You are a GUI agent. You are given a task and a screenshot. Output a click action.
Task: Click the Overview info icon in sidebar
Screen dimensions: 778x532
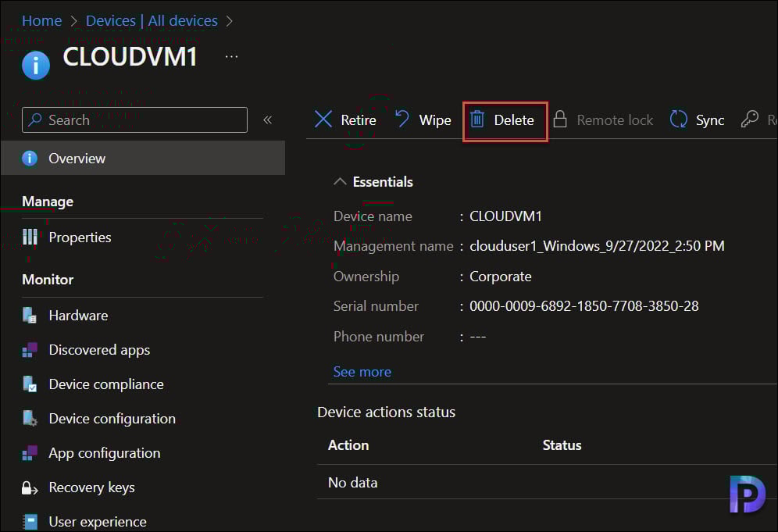click(x=29, y=159)
